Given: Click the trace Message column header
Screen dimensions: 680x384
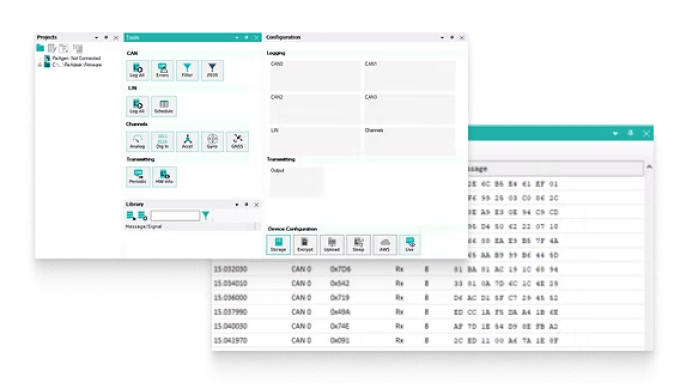Looking at the screenshot, I should (556, 169).
